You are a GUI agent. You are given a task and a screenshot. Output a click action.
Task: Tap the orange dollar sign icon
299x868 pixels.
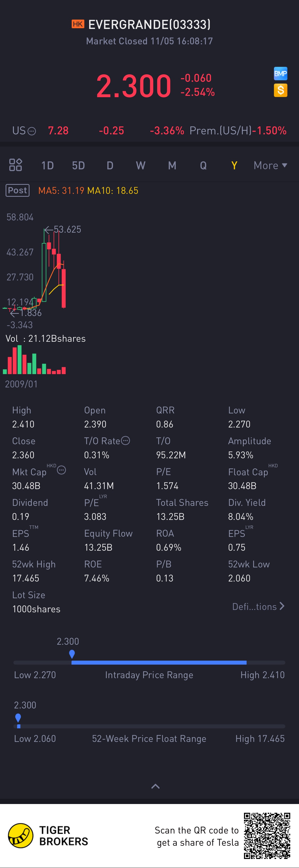click(x=280, y=90)
